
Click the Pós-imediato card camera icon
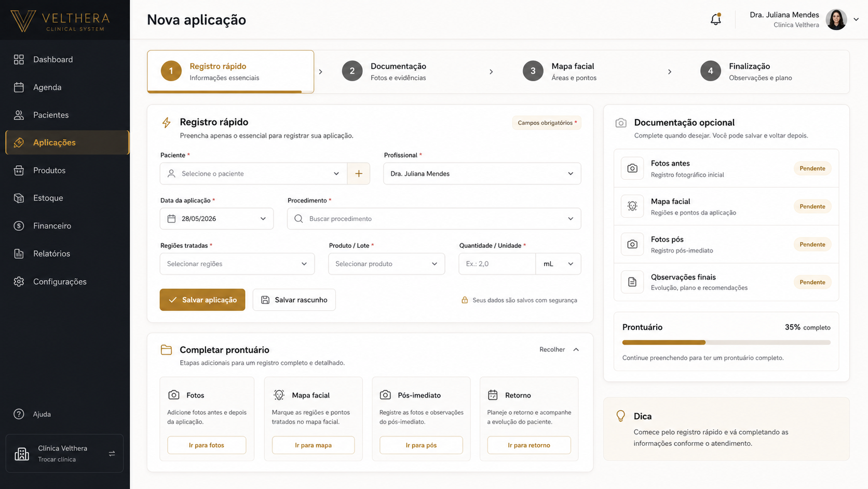385,395
